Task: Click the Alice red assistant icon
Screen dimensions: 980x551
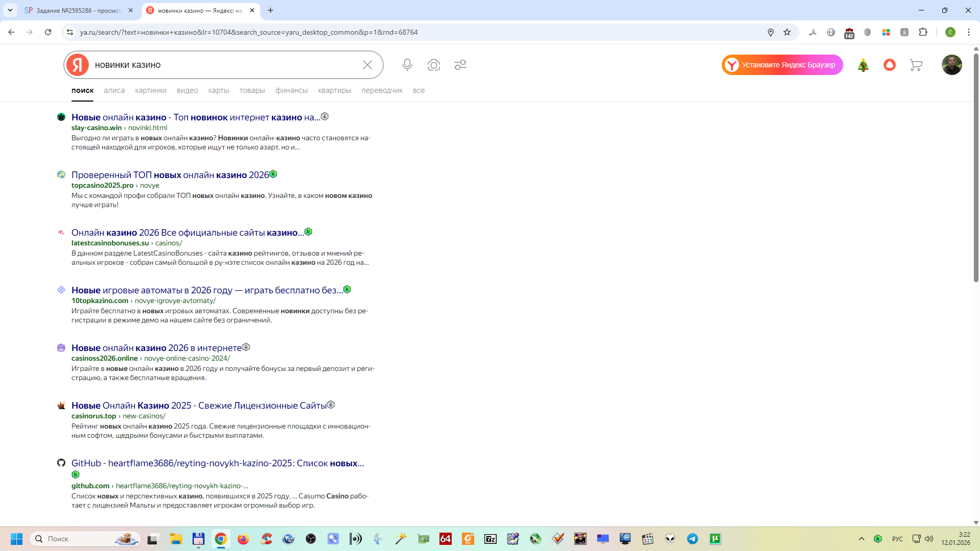Action: click(x=890, y=65)
